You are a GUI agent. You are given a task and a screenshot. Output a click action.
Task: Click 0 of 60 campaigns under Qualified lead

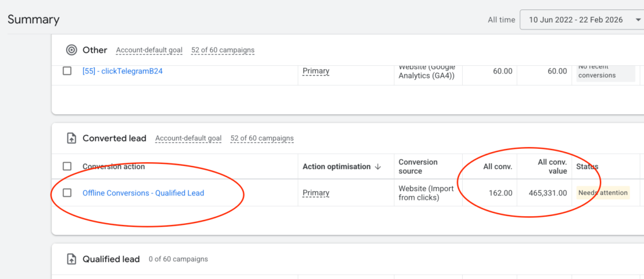pyautogui.click(x=178, y=259)
